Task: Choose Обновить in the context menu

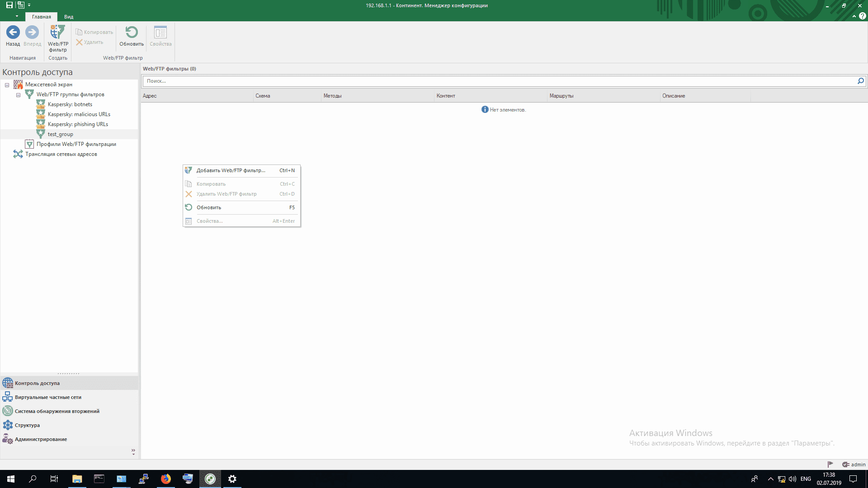Action: pyautogui.click(x=209, y=207)
